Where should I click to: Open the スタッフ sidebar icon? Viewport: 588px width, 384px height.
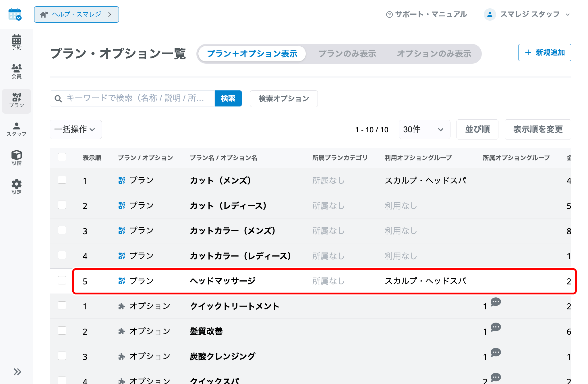(x=16, y=129)
